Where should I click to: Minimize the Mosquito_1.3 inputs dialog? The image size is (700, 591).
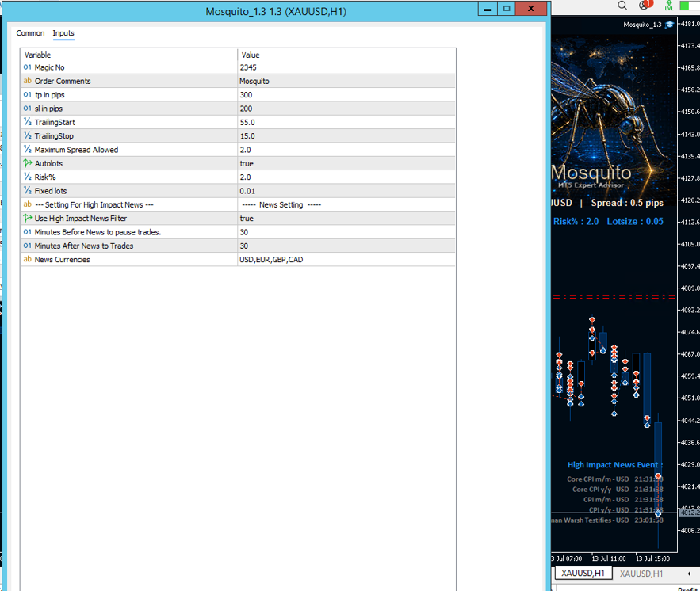pos(488,9)
